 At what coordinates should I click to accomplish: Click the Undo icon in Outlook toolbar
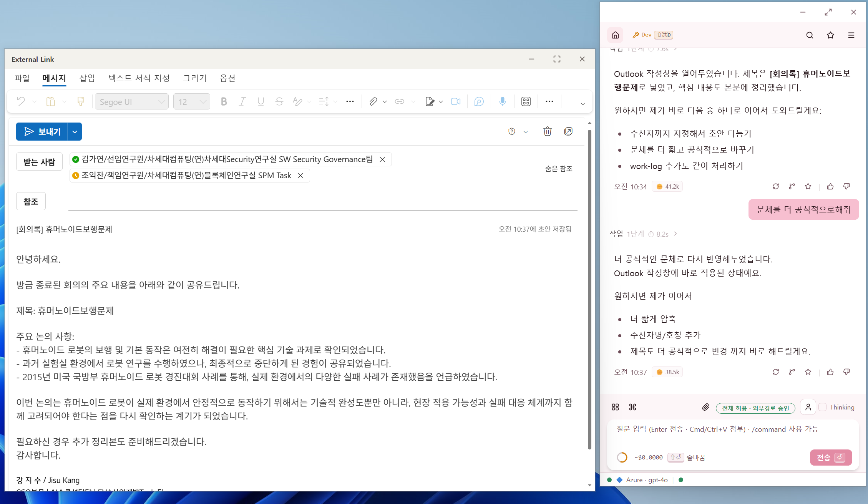point(21,101)
